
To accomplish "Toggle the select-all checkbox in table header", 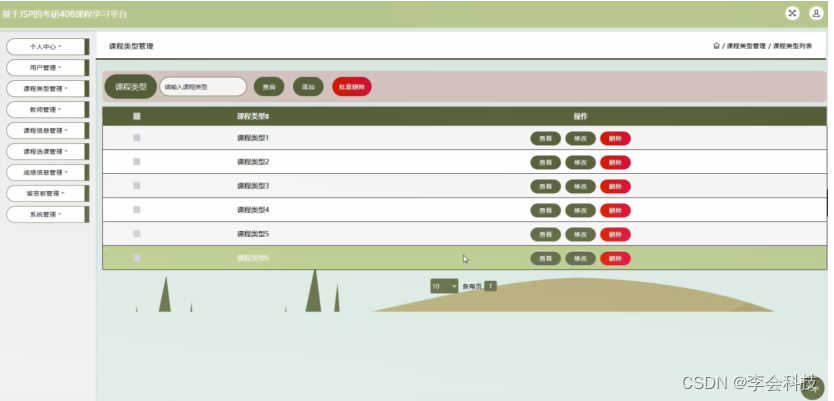I will (137, 116).
